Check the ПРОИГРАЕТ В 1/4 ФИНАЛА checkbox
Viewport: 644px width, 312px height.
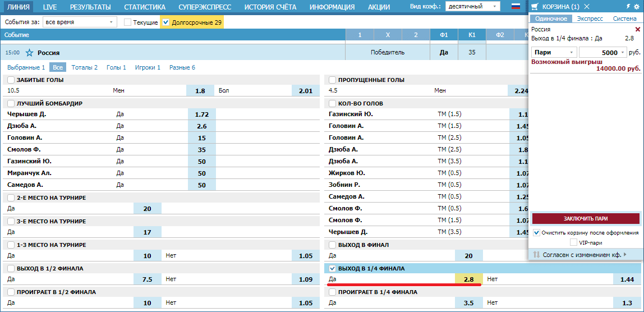[x=333, y=292]
